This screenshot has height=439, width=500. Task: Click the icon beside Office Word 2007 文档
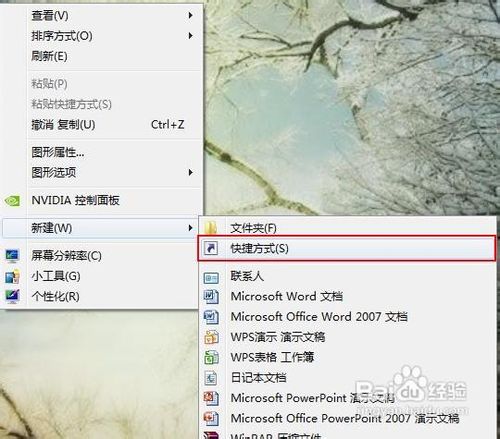tap(211, 317)
